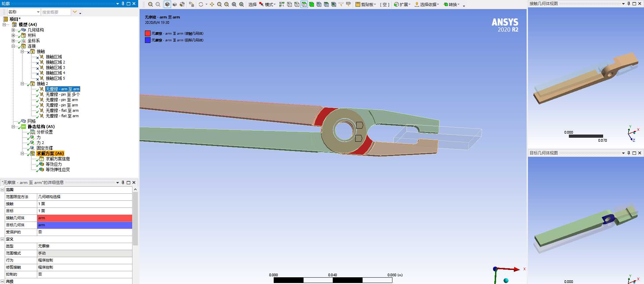Open the 扩展 extend selection menu

point(402,4)
